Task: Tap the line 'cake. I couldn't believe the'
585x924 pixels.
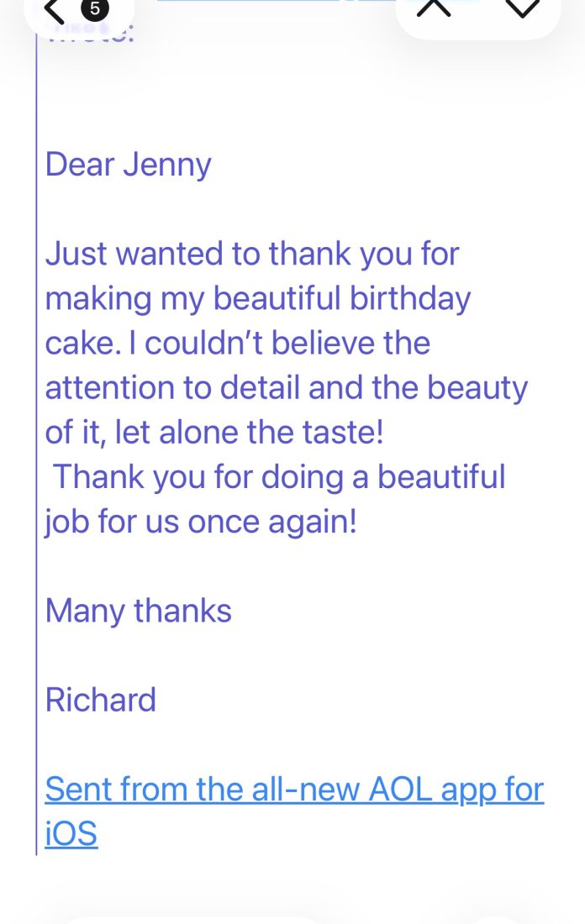Action: 237,343
